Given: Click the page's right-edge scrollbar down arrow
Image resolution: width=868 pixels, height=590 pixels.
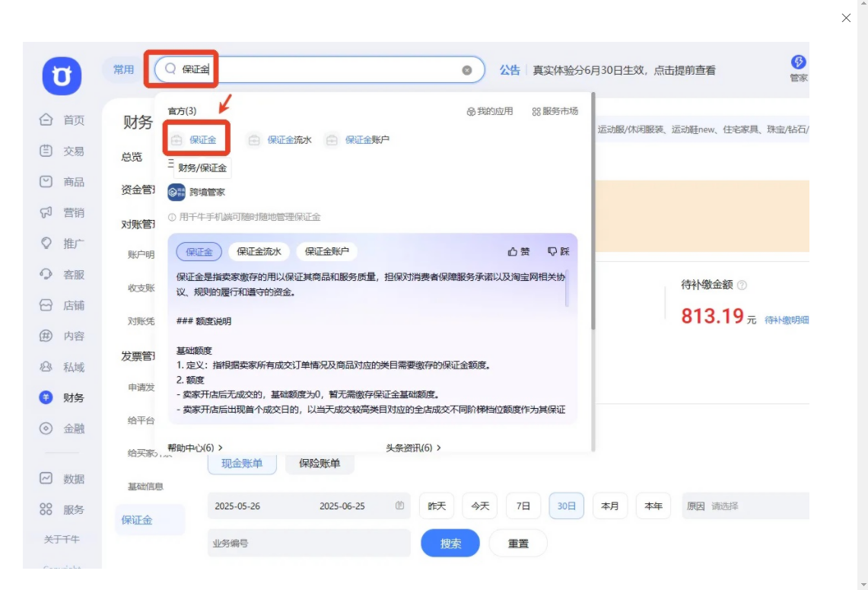Looking at the screenshot, I should pyautogui.click(x=863, y=585).
